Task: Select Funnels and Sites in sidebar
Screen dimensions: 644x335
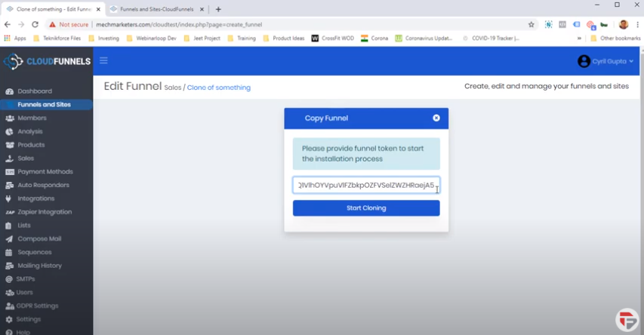Action: pyautogui.click(x=44, y=105)
